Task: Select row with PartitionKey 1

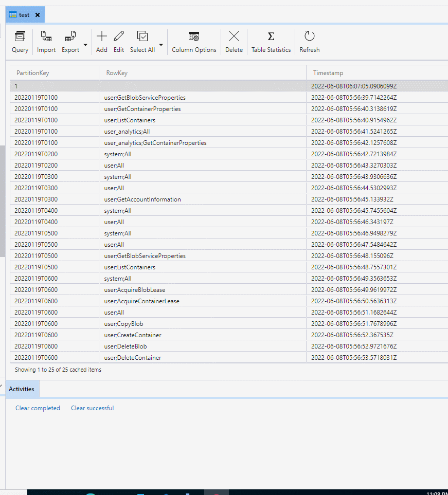Action: pos(229,86)
